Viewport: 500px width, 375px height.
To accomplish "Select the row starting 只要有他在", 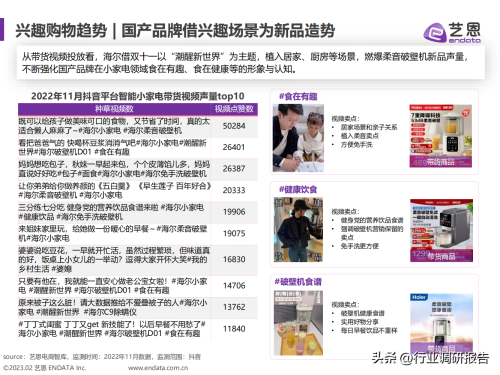I will click(x=138, y=286).
